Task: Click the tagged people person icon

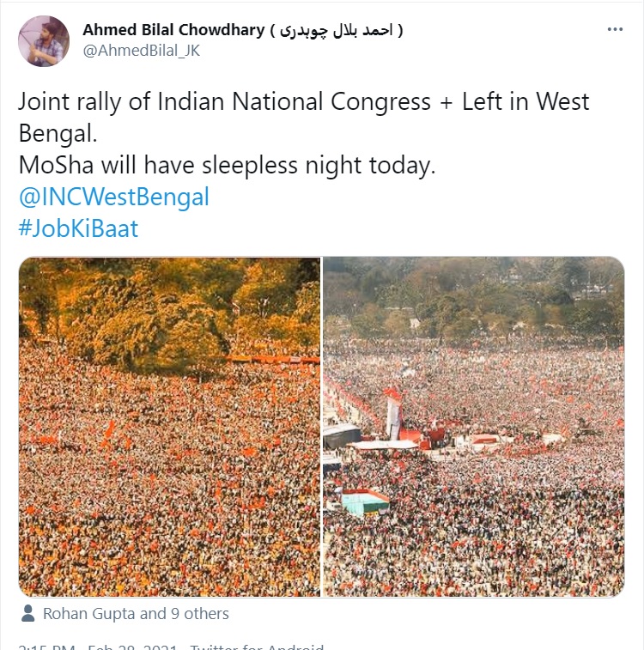Action: (28, 613)
